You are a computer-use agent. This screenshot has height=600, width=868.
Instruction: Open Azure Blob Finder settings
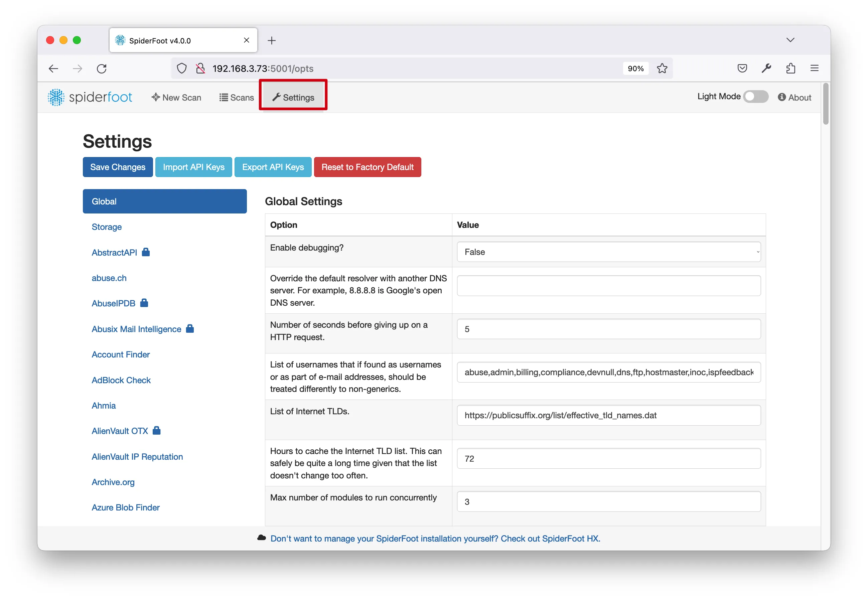[126, 507]
